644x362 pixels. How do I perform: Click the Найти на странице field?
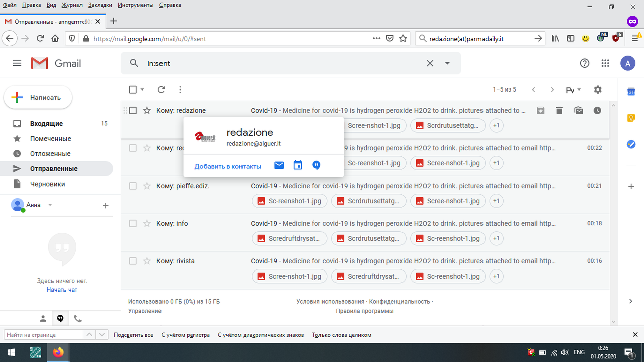click(x=43, y=335)
